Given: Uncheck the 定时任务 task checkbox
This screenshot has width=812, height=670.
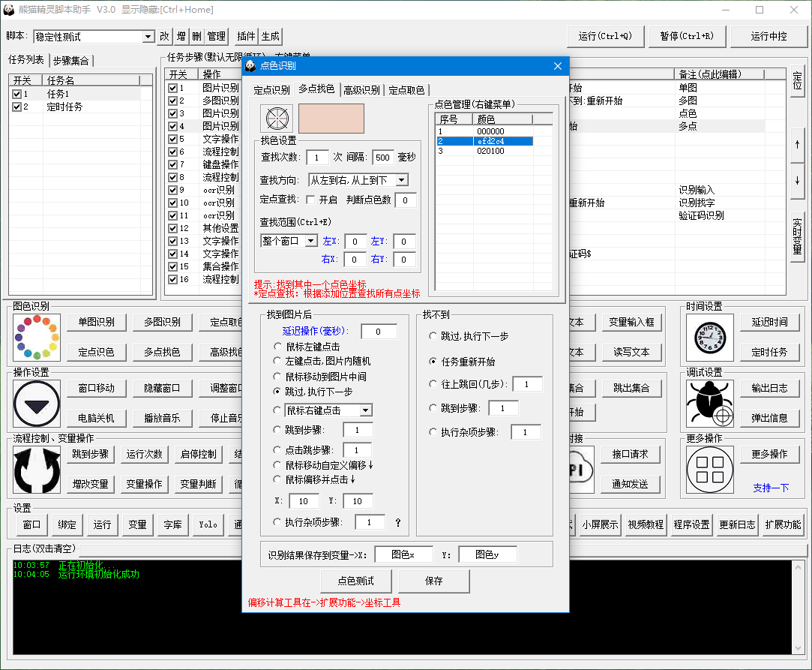Looking at the screenshot, I should click(x=16, y=107).
